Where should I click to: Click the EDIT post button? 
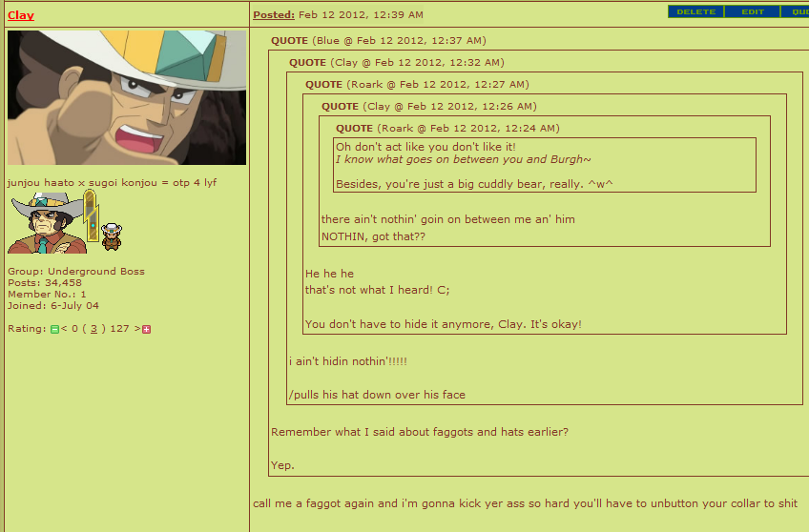click(753, 11)
